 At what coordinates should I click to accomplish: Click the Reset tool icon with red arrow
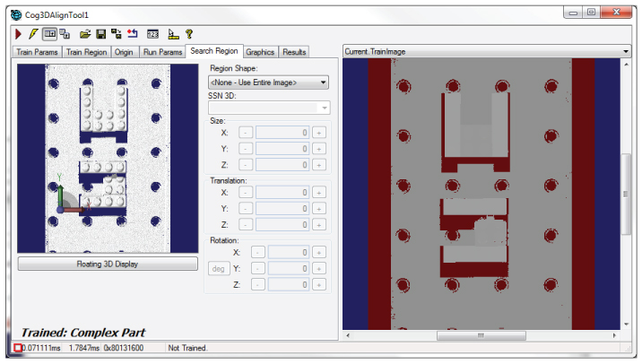click(133, 34)
